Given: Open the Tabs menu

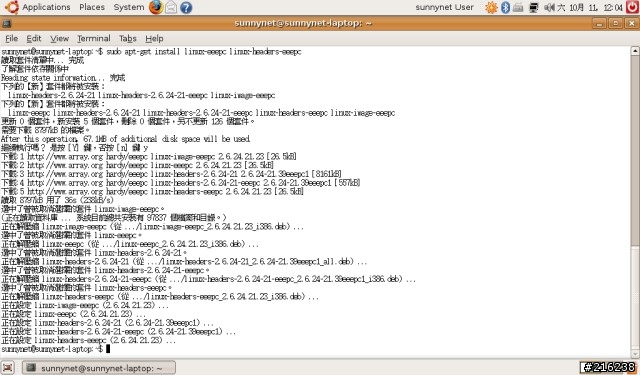Looking at the screenshot, I should point(127,38).
